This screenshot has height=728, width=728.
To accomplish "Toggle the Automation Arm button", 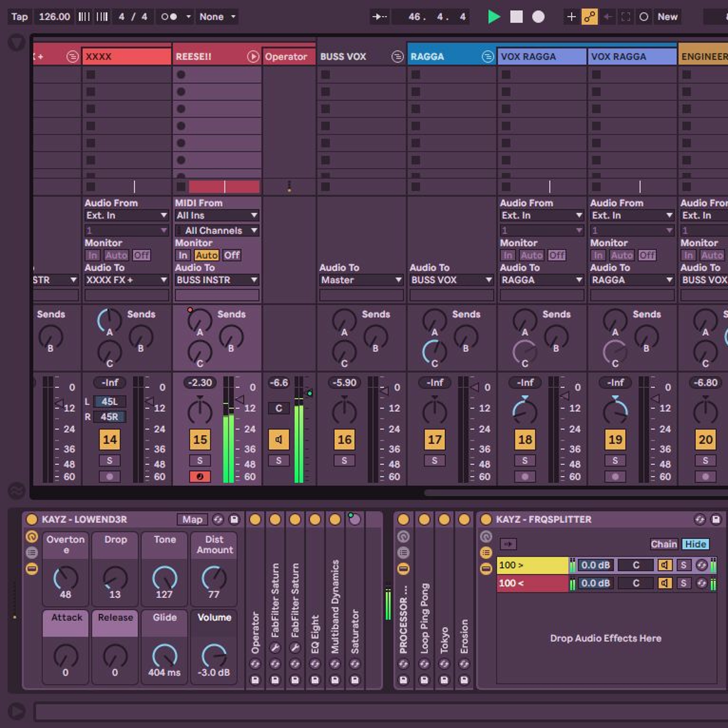I will tap(590, 17).
